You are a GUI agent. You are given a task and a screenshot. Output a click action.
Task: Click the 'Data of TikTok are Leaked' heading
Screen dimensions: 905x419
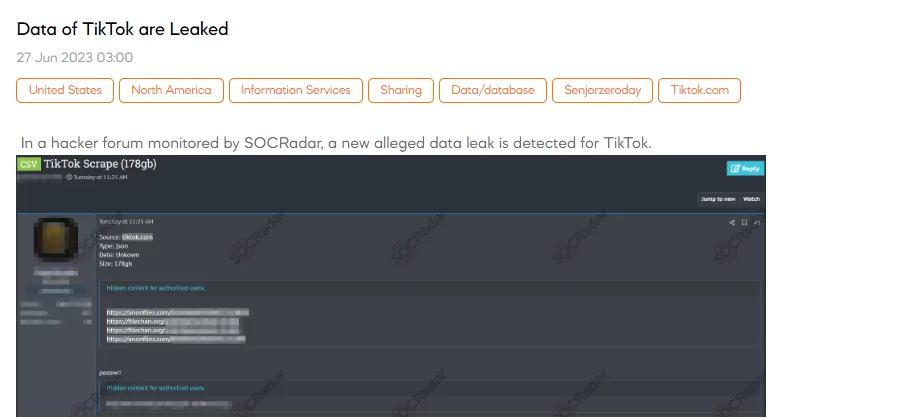(x=122, y=29)
